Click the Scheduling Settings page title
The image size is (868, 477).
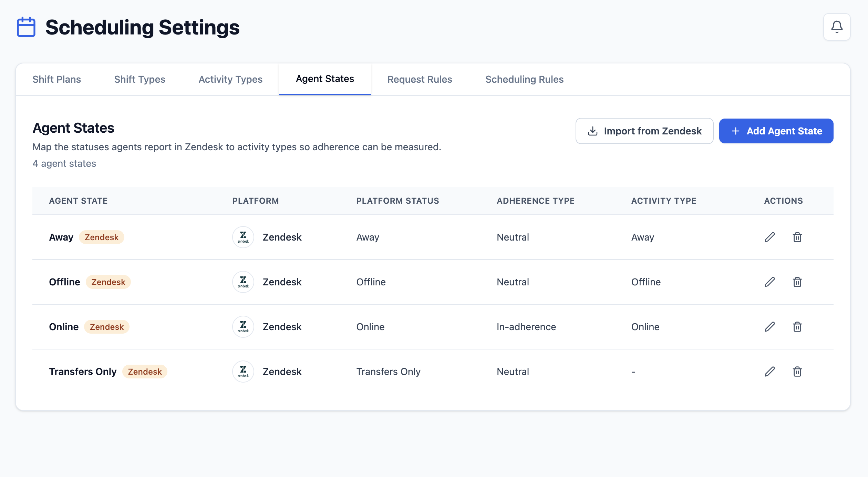pyautogui.click(x=142, y=27)
